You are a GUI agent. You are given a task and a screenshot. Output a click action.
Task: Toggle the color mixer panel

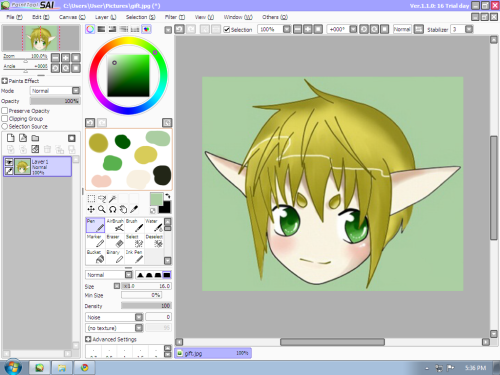[x=124, y=29]
